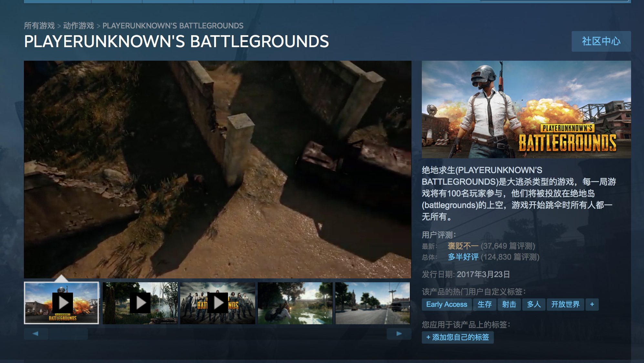Viewport: 644px width, 363px height.
Task: Select the 射击 shooter tag
Action: (x=509, y=304)
